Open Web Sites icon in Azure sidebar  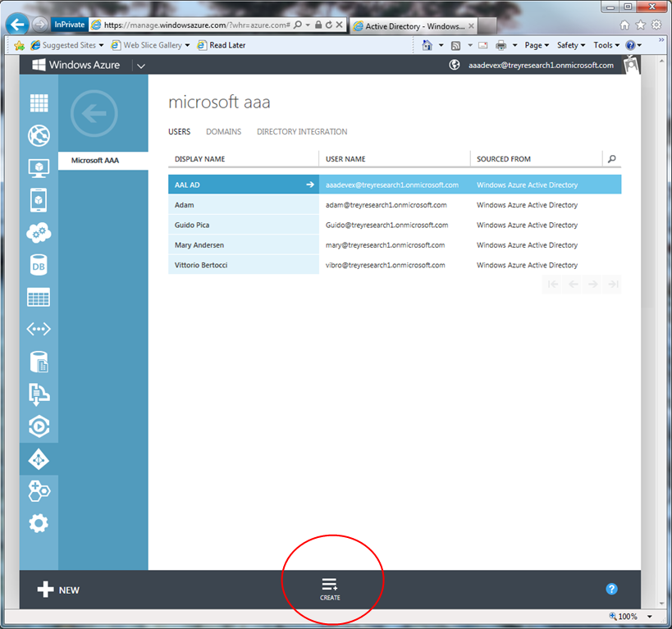39,136
